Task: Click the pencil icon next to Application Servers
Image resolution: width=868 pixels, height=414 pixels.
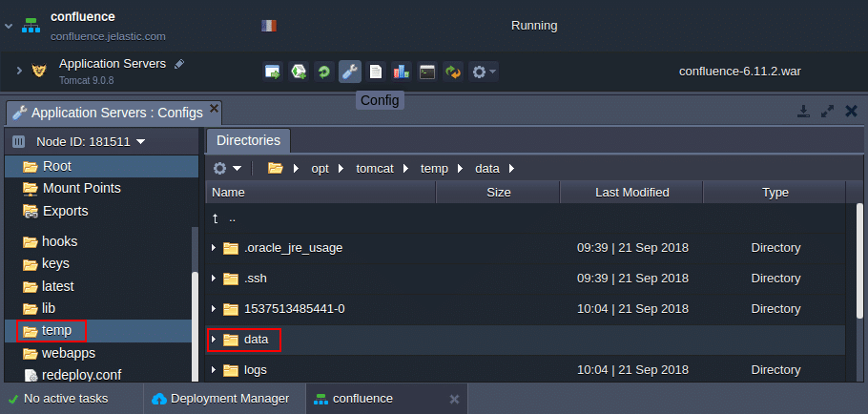Action: click(178, 64)
